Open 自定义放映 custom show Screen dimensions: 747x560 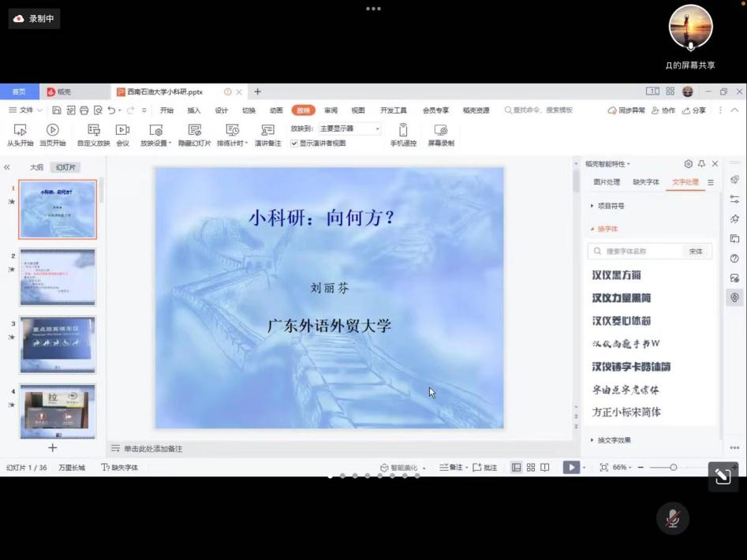93,130
